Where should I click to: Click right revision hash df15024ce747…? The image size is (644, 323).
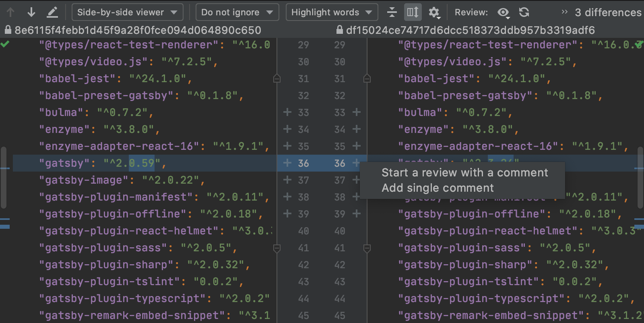tap(470, 30)
